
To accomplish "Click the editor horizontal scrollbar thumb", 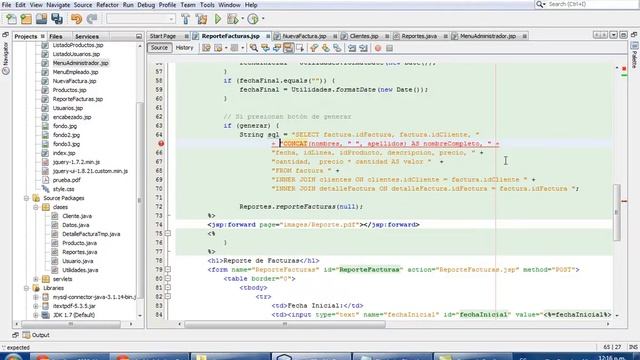I will click(x=285, y=324).
